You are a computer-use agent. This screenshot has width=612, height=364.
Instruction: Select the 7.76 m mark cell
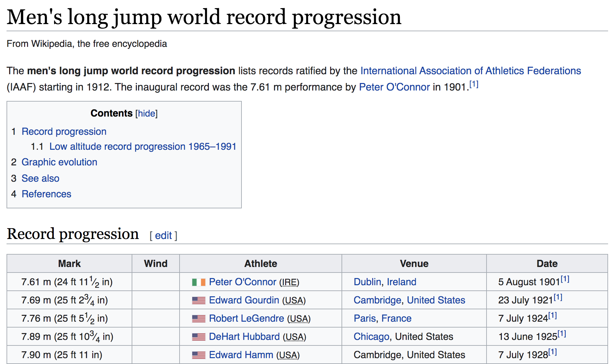(69, 318)
